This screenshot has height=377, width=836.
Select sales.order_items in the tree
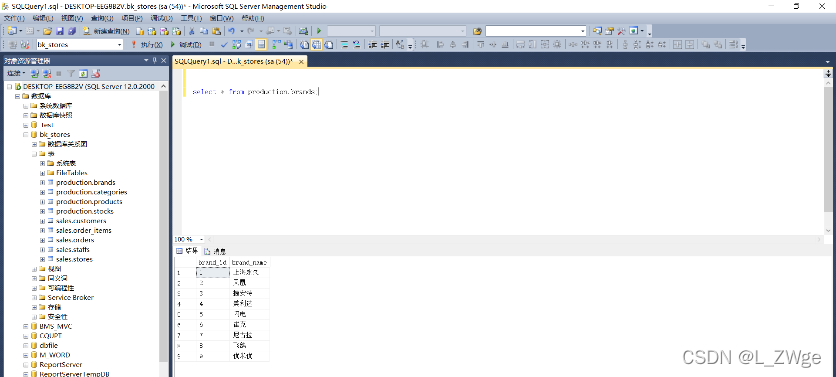click(x=83, y=230)
